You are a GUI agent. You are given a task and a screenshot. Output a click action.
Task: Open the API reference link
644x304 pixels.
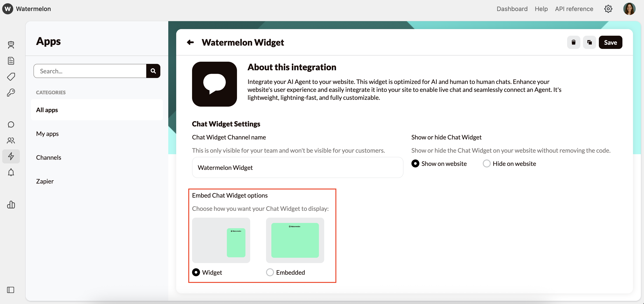tap(574, 9)
